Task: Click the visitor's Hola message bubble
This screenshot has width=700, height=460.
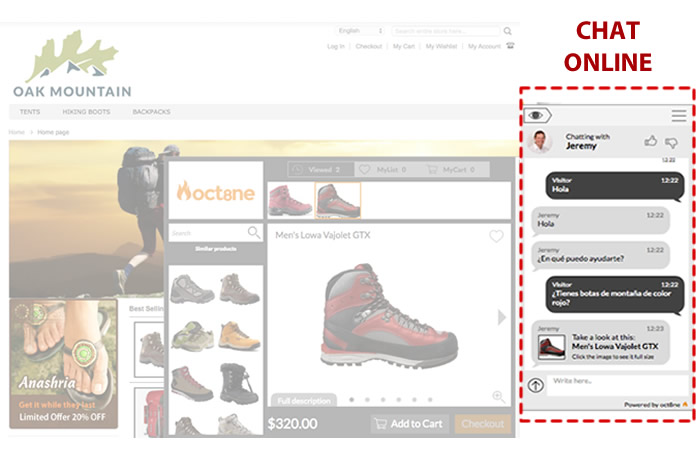Action: pos(615,185)
